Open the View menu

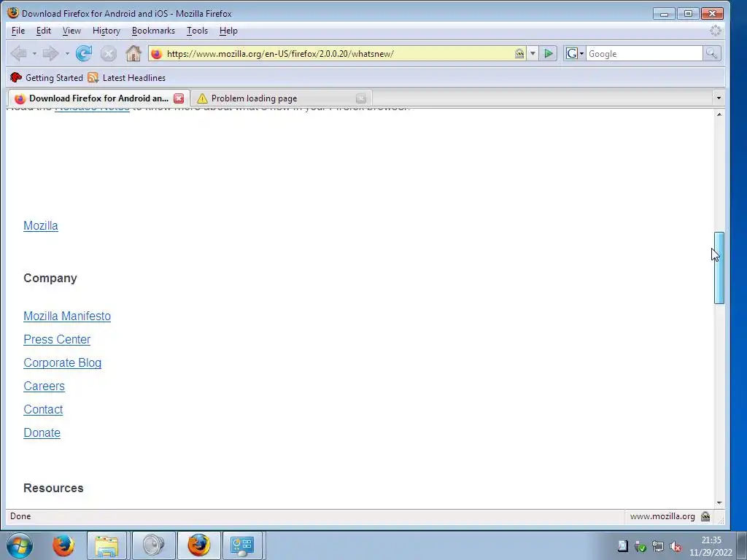71,31
